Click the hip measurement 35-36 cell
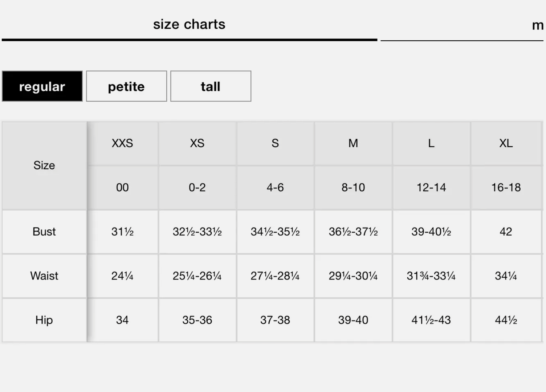 click(x=197, y=320)
